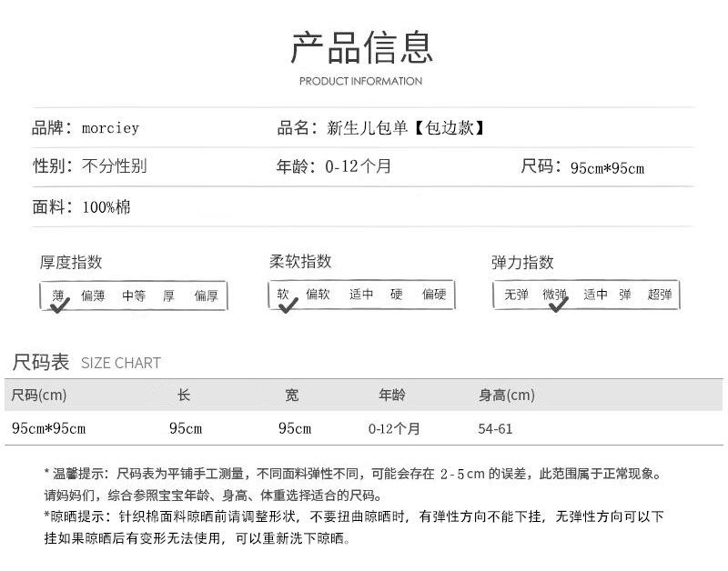
Task: Select 偏硬 softness option
Action: coord(434,294)
